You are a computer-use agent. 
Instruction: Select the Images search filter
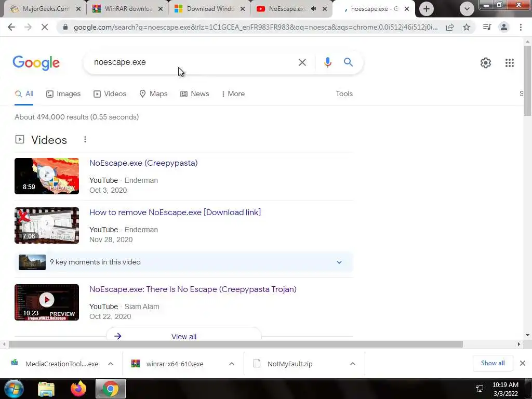pos(63,94)
